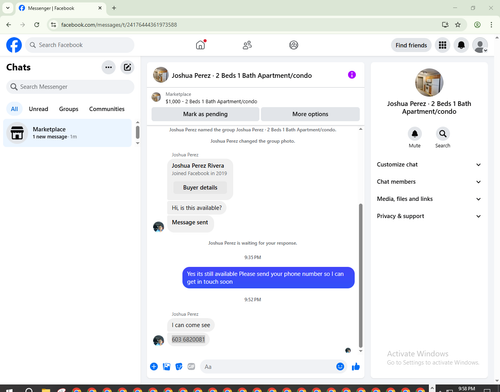500x392 pixels.
Task: Click the 'Hi, is this available?' message
Action: tap(197, 208)
